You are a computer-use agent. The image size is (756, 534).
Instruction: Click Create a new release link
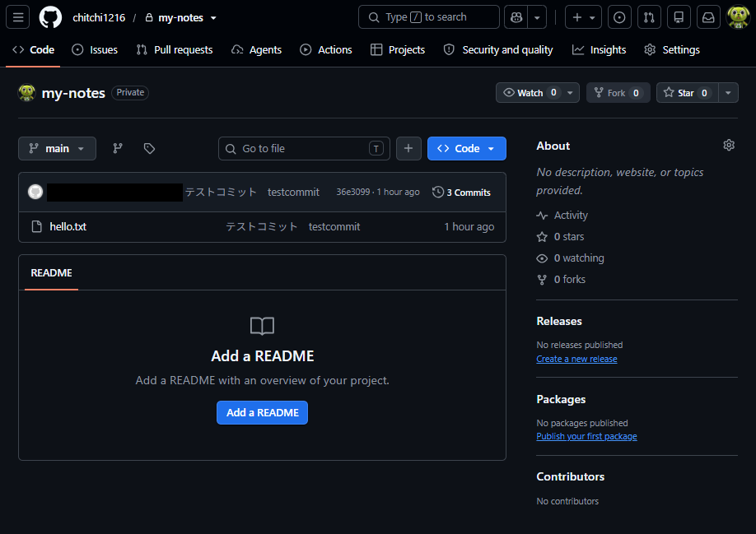click(x=576, y=359)
